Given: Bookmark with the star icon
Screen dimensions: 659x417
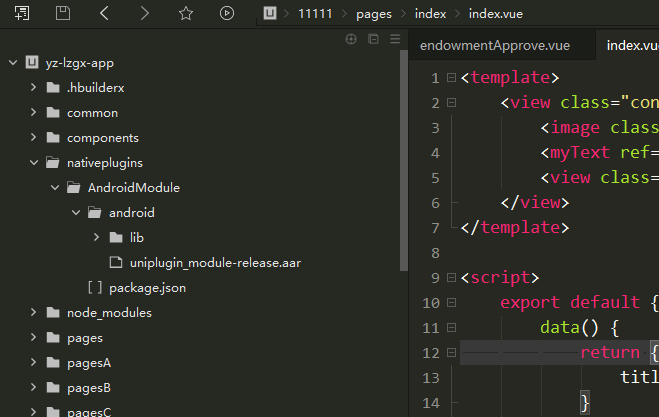Looking at the screenshot, I should (x=186, y=13).
